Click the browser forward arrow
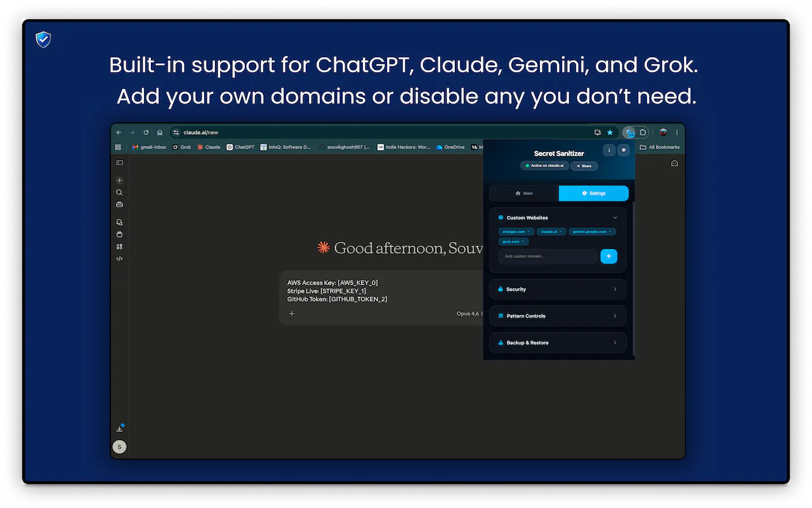 click(132, 133)
